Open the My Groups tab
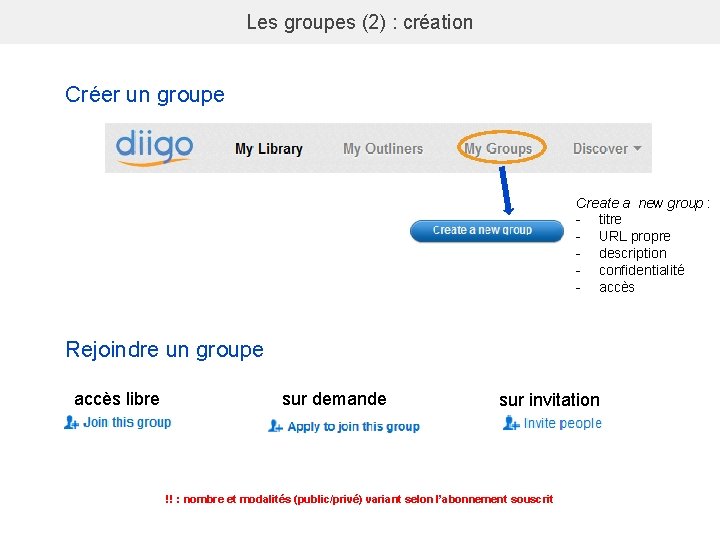Screen dimensions: 720x540 click(x=498, y=148)
